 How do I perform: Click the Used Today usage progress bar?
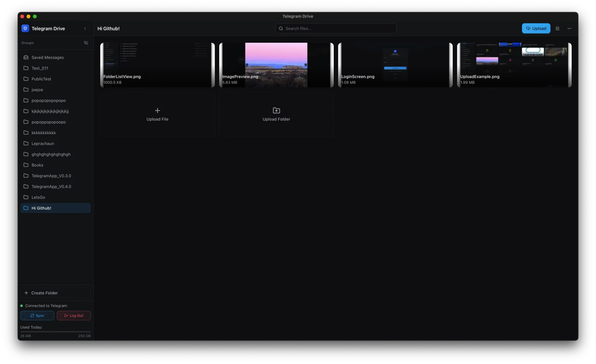click(55, 332)
